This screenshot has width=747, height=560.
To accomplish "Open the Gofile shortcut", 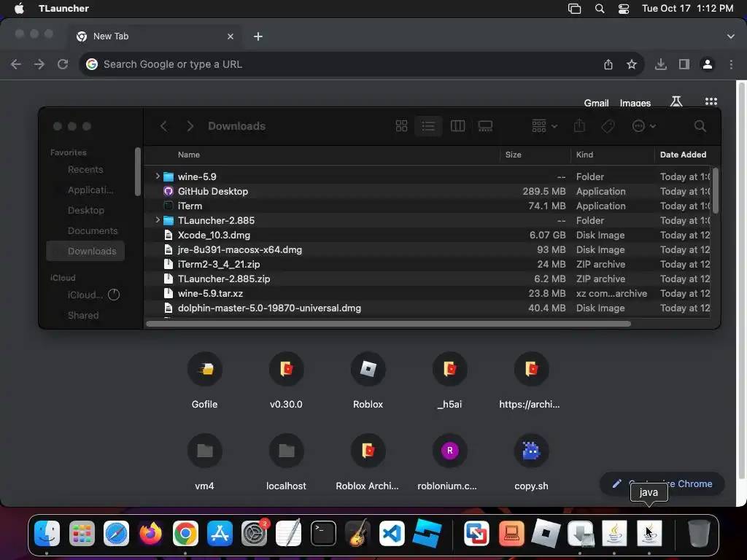I will pos(205,380).
